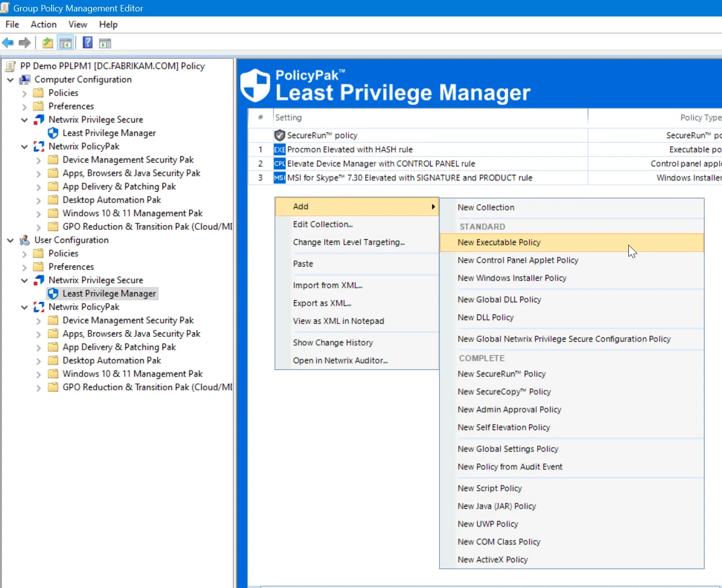This screenshot has height=588, width=722.
Task: Collapse Netwrix Privilege Secure under User Configuration
Action: [x=24, y=280]
